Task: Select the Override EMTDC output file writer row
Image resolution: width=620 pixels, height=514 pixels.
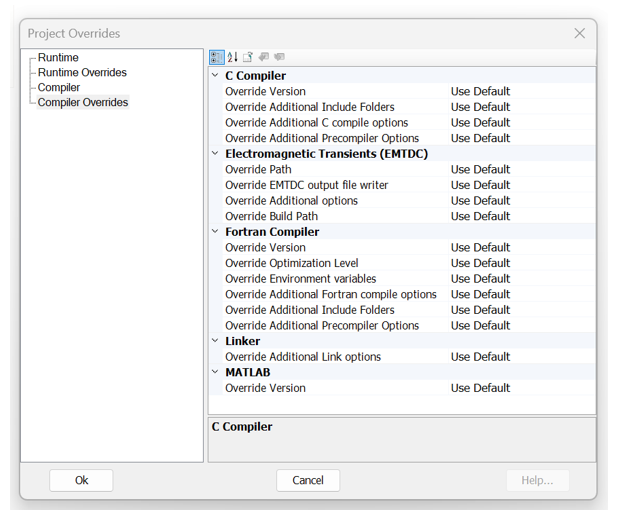Action: pos(306,185)
